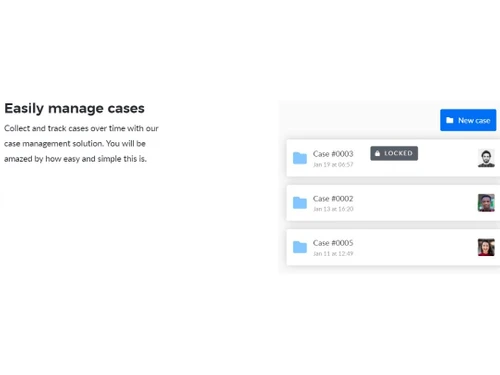Screen dimensions: 500x375
Task: Open Case #0003 title
Action: point(333,154)
